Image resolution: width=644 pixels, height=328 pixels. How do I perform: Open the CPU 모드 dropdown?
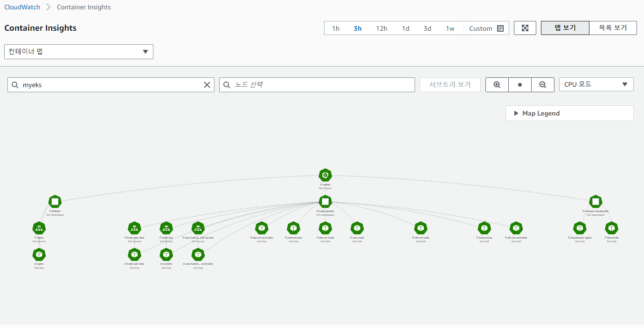point(596,84)
